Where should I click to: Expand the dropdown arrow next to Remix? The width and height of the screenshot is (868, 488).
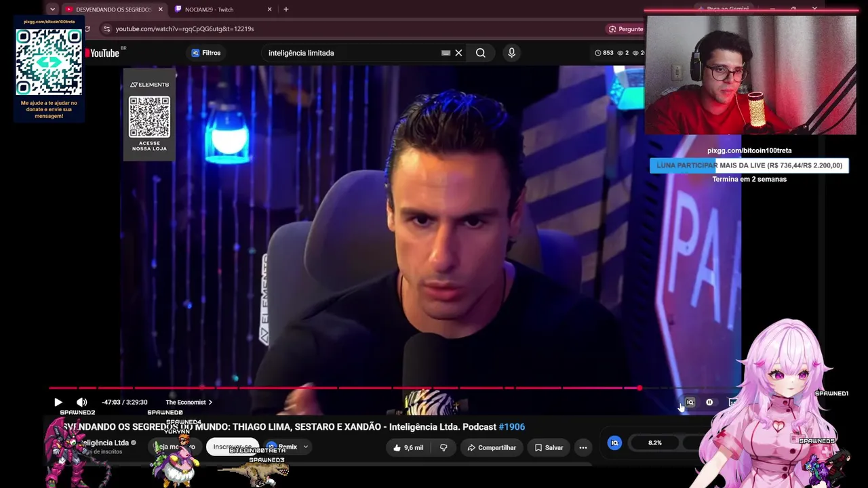point(306,447)
